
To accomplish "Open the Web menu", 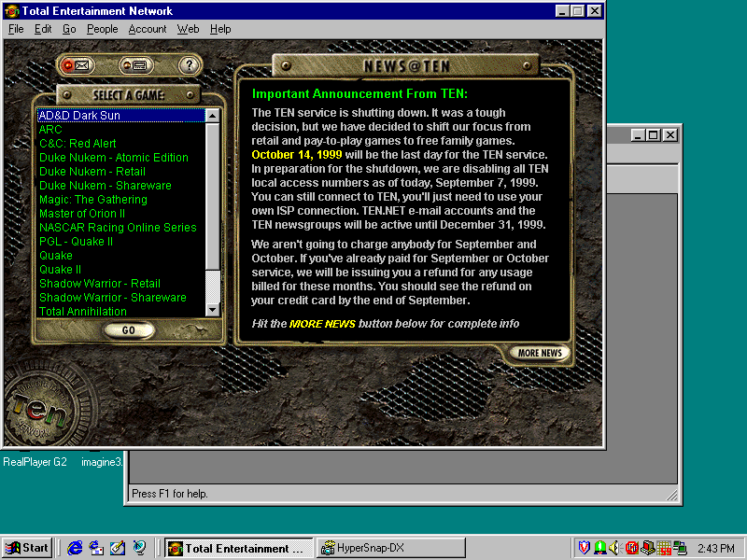I will click(x=189, y=29).
